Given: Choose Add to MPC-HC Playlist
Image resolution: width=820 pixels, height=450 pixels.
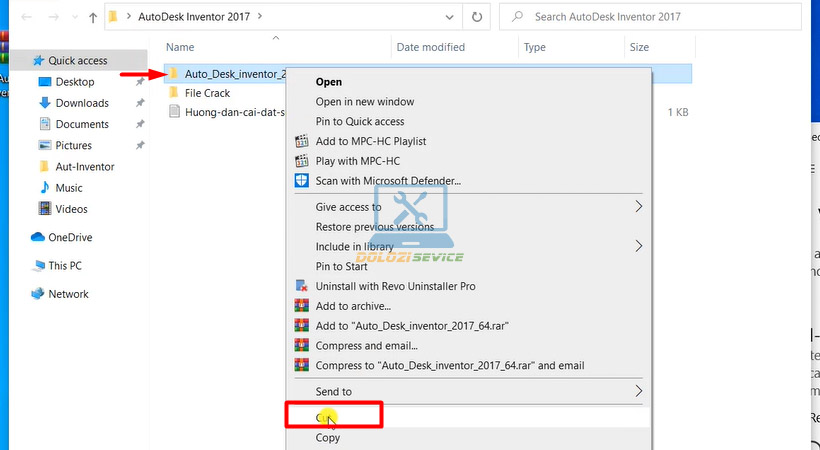Looking at the screenshot, I should [x=371, y=141].
